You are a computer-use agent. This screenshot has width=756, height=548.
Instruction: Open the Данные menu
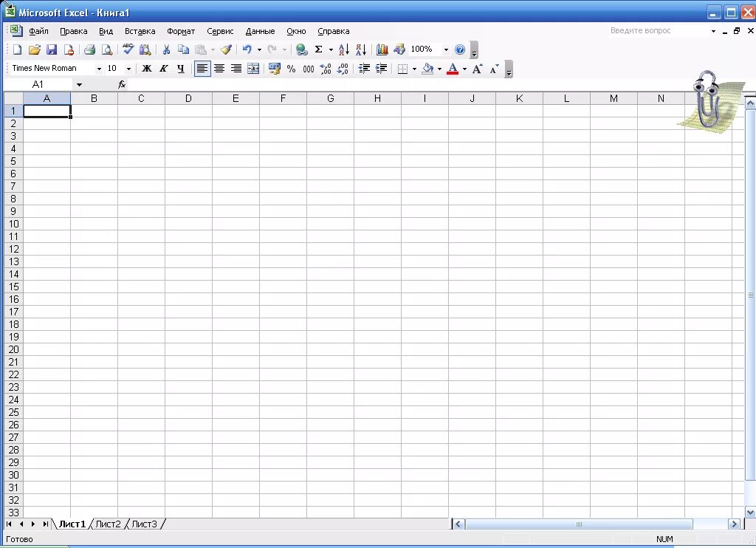click(x=260, y=31)
